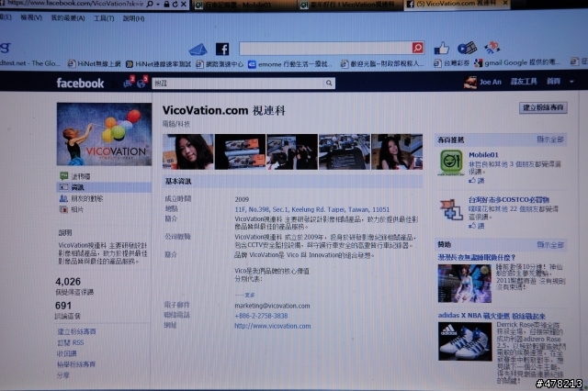Image resolution: width=588 pixels, height=391 pixels.
Task: Open 台灣彩券 bookmark in favorites bar
Action: [451, 63]
